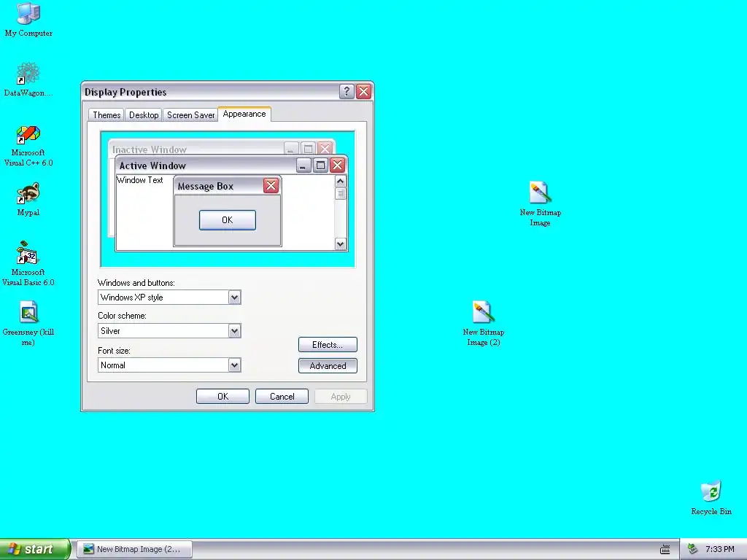Select the New Bitmap Image (2) file
Viewport: 747px width, 560px height.
pyautogui.click(x=483, y=323)
